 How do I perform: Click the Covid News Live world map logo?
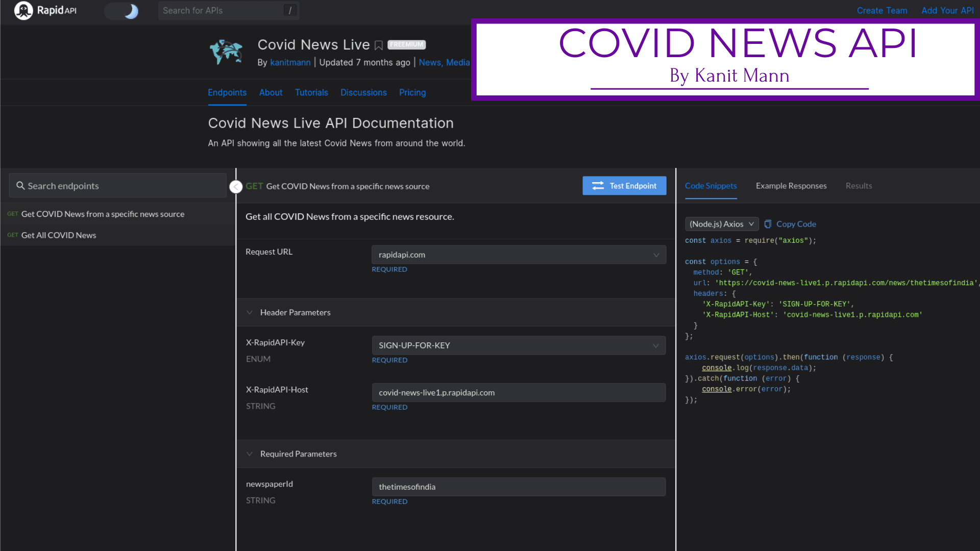pyautogui.click(x=226, y=52)
